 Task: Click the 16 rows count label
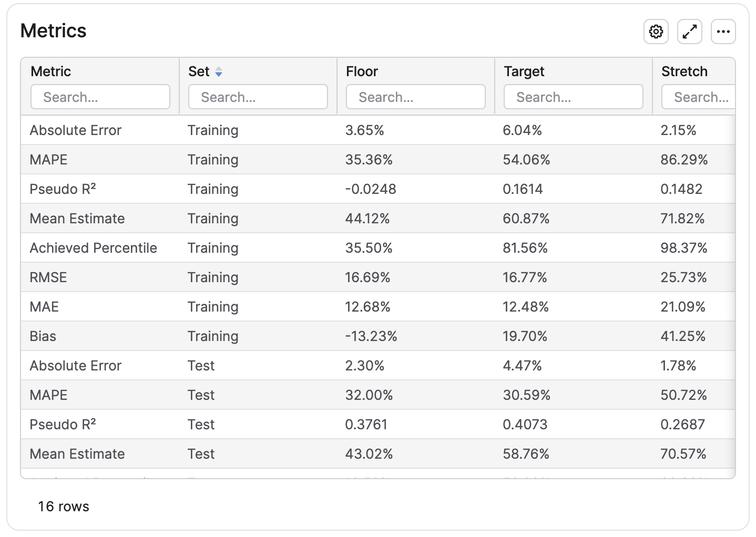click(x=64, y=507)
